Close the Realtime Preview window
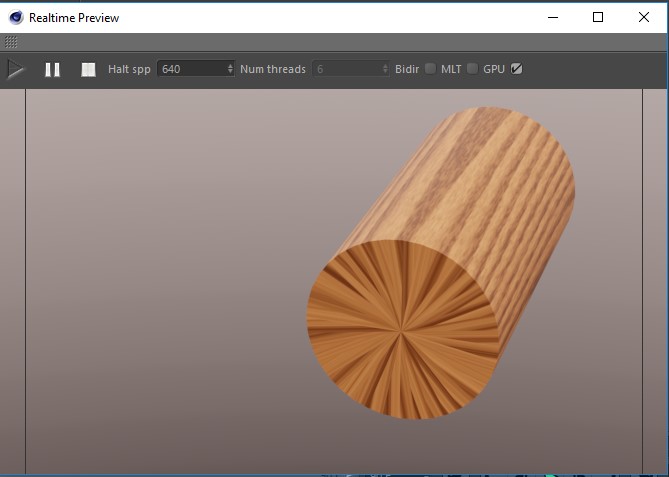 [x=644, y=17]
